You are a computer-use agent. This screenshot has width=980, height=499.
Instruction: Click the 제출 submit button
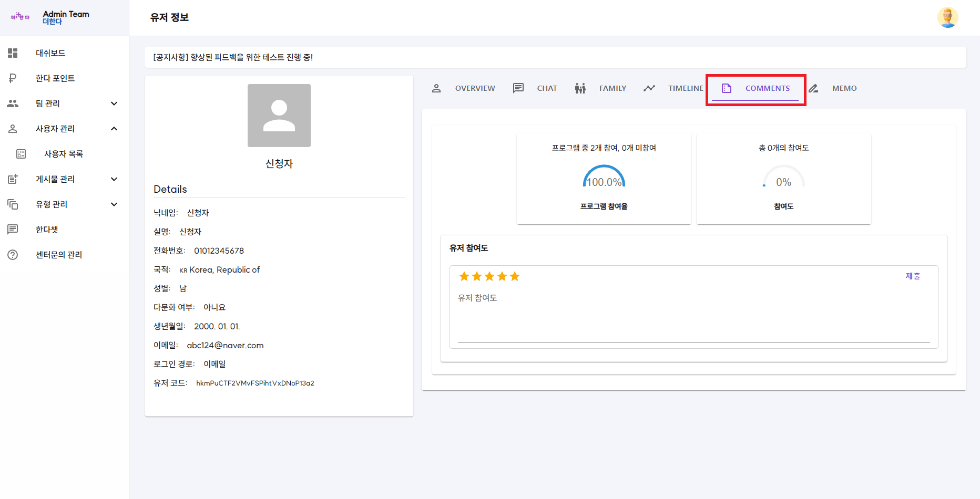click(913, 276)
